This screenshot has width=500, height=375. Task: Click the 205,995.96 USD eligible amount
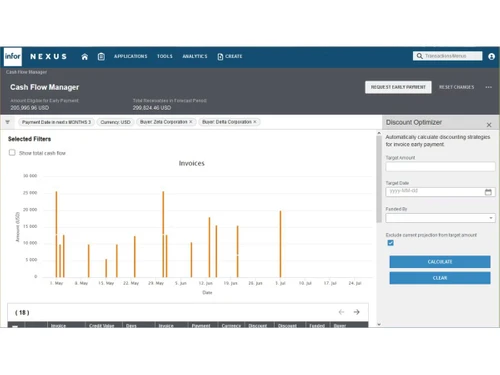click(x=30, y=108)
